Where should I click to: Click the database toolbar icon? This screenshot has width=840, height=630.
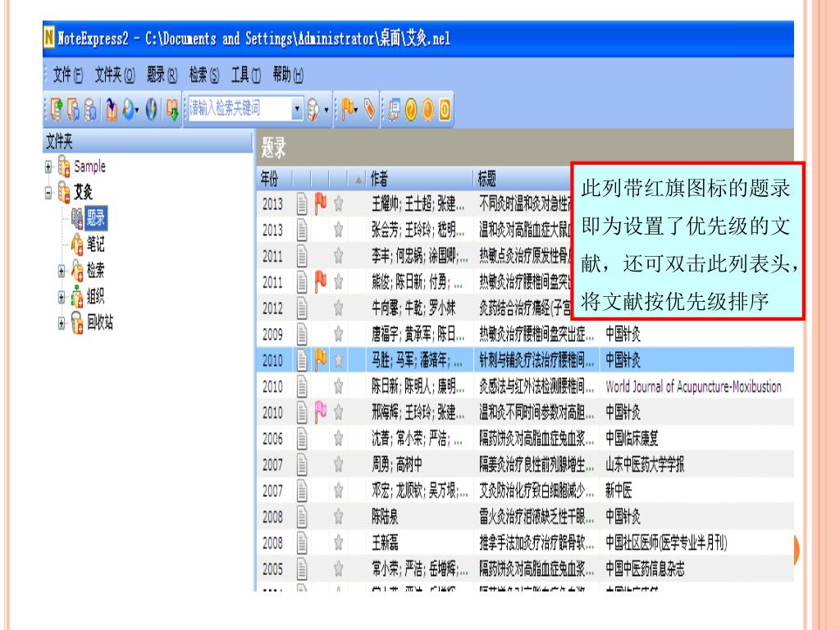tap(90, 109)
